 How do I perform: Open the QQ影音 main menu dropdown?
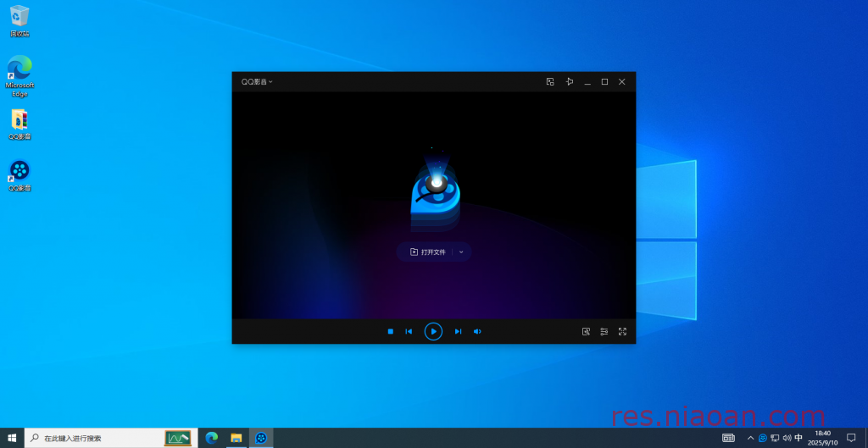point(256,82)
